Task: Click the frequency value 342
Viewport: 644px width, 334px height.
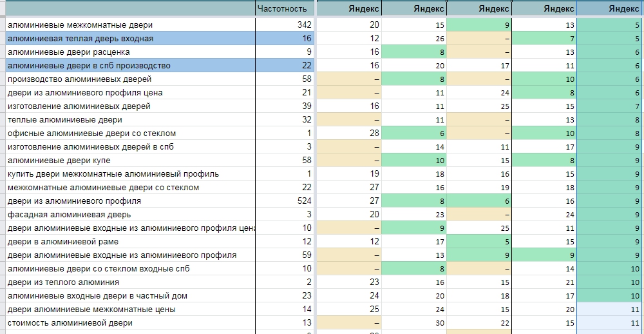Action: [x=284, y=25]
